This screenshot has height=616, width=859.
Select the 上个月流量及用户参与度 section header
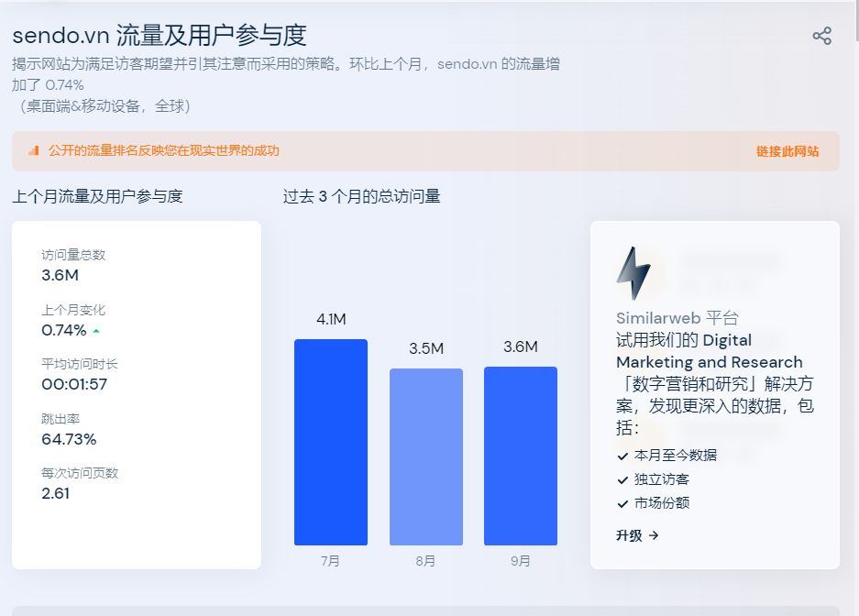(x=99, y=196)
